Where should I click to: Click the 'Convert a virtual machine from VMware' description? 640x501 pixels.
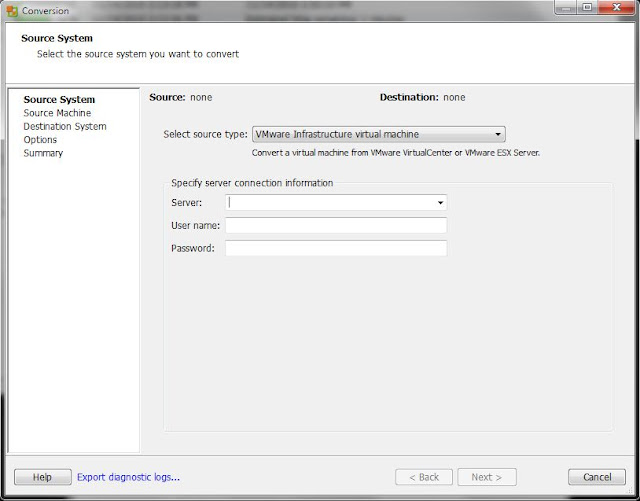[x=396, y=153]
